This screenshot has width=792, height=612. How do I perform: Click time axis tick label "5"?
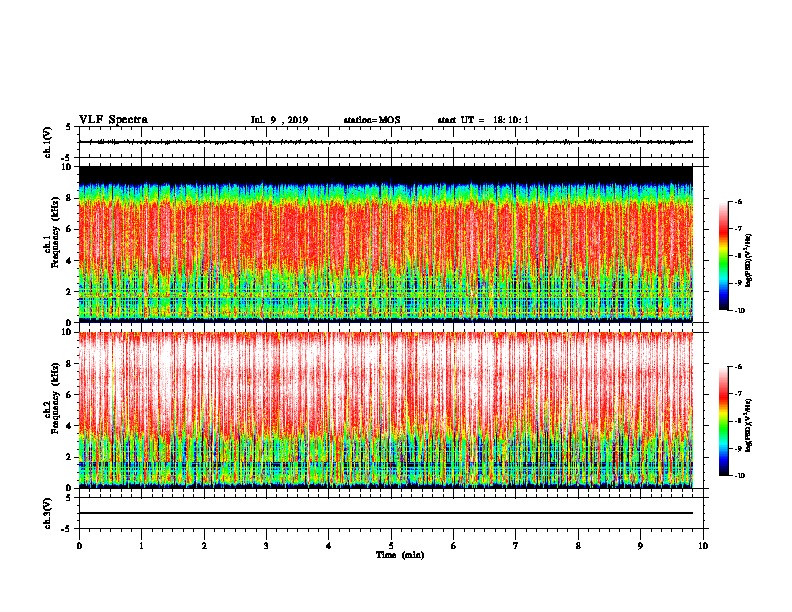[x=391, y=546]
